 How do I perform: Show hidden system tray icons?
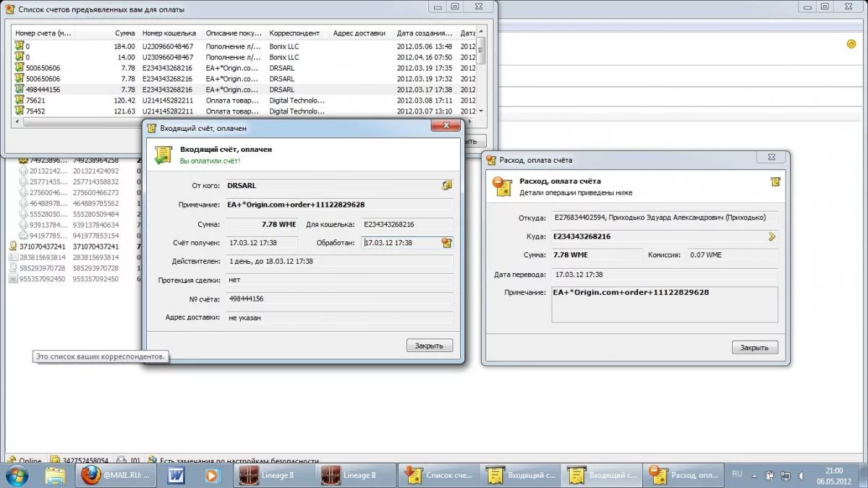[x=755, y=475]
